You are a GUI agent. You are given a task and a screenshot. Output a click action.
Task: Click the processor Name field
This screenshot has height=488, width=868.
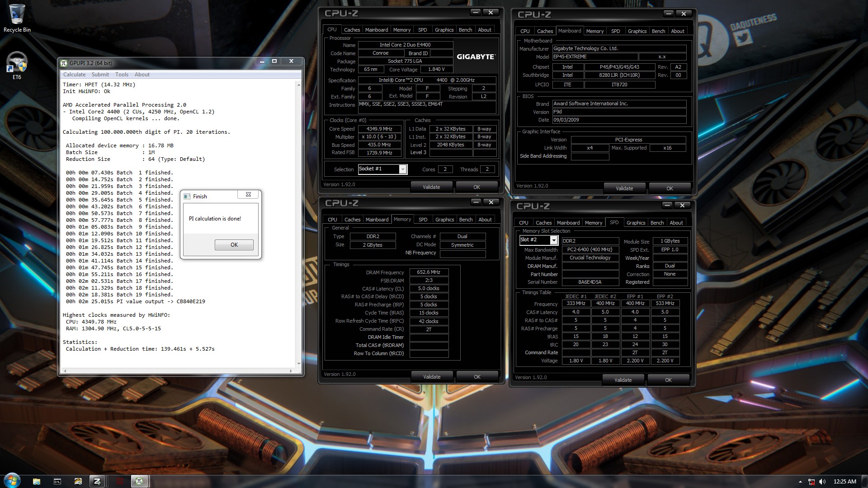[406, 45]
